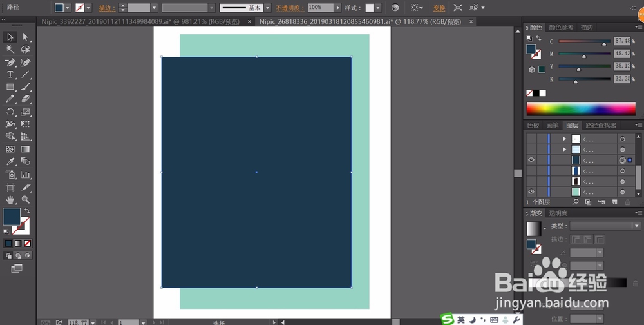Select the Zoom tool
This screenshot has width=644, height=325.
(26, 200)
